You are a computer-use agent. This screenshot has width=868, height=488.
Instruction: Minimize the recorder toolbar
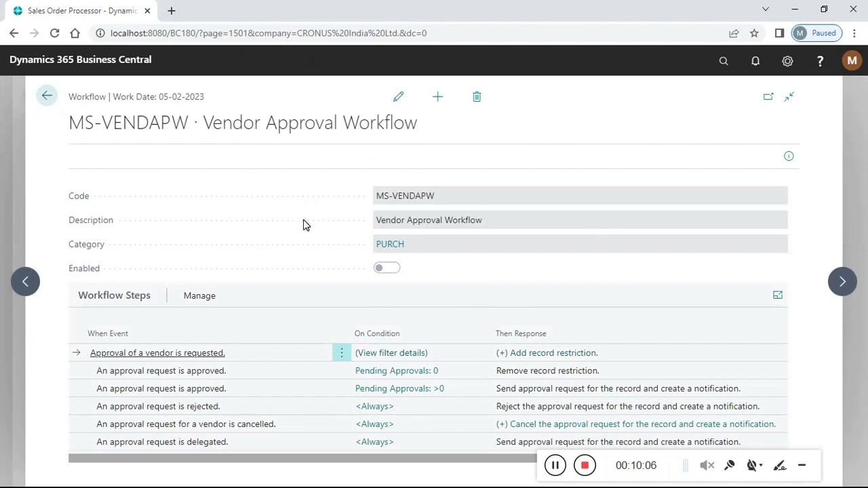coord(802,465)
